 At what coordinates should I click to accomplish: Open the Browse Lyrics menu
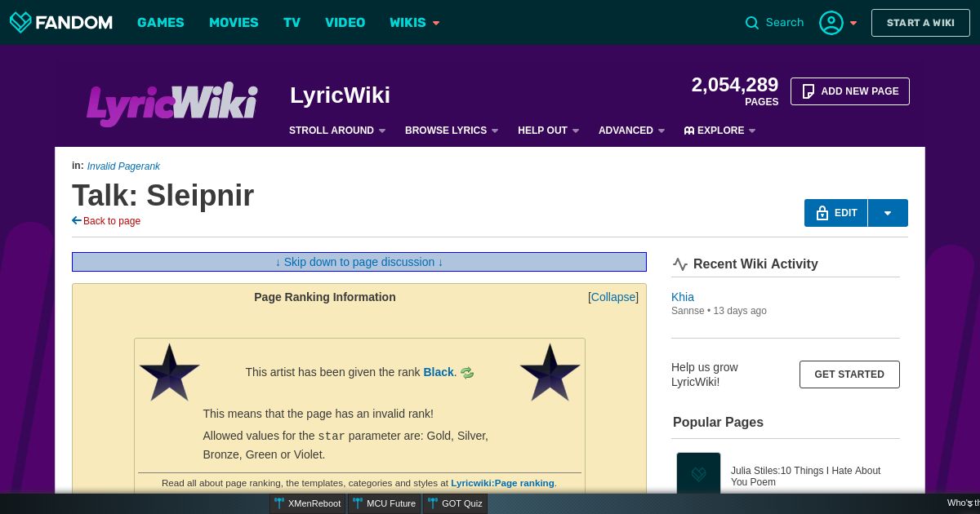[x=452, y=131]
